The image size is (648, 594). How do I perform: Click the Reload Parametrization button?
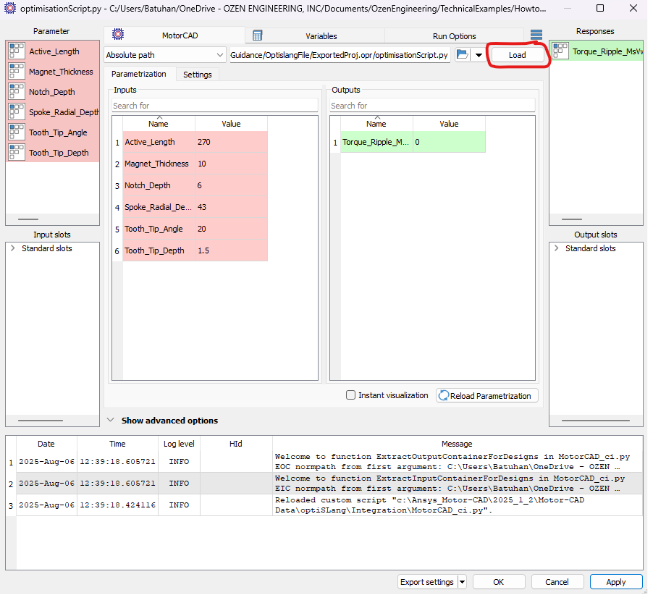(x=487, y=396)
